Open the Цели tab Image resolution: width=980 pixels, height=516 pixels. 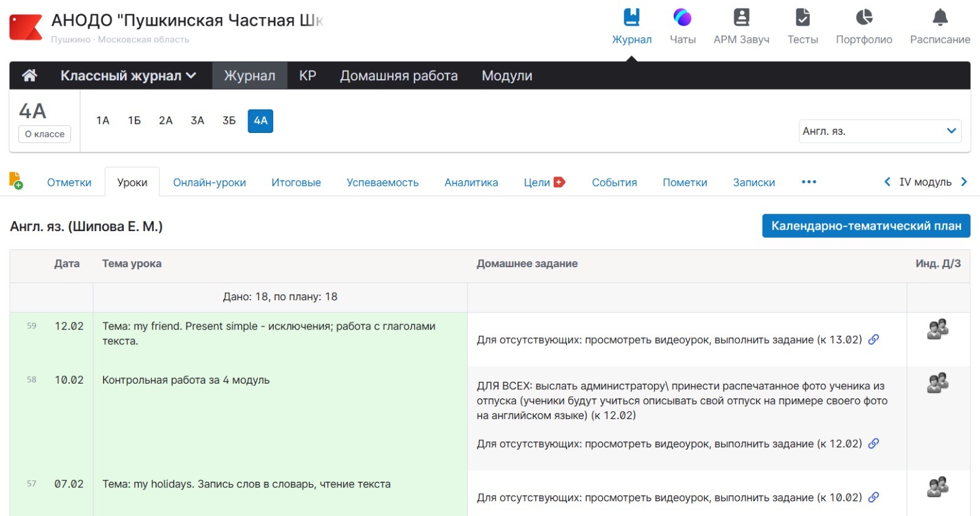(x=537, y=183)
